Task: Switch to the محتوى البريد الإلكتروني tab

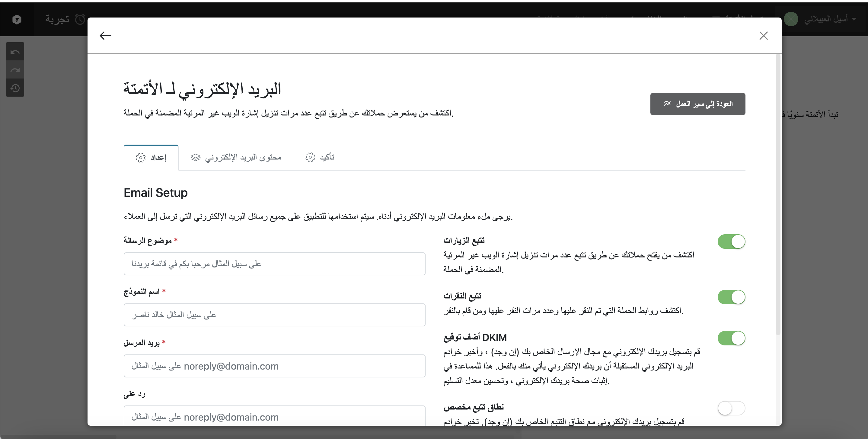Action: 236,158
